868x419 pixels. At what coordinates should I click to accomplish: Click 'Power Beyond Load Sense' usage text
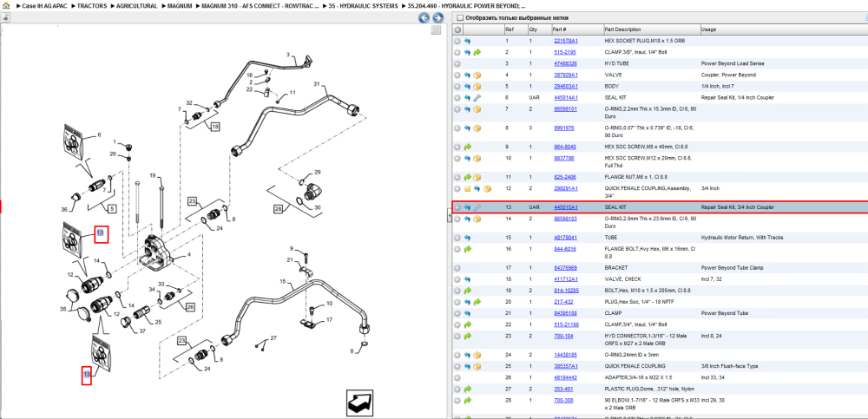pyautogui.click(x=728, y=64)
